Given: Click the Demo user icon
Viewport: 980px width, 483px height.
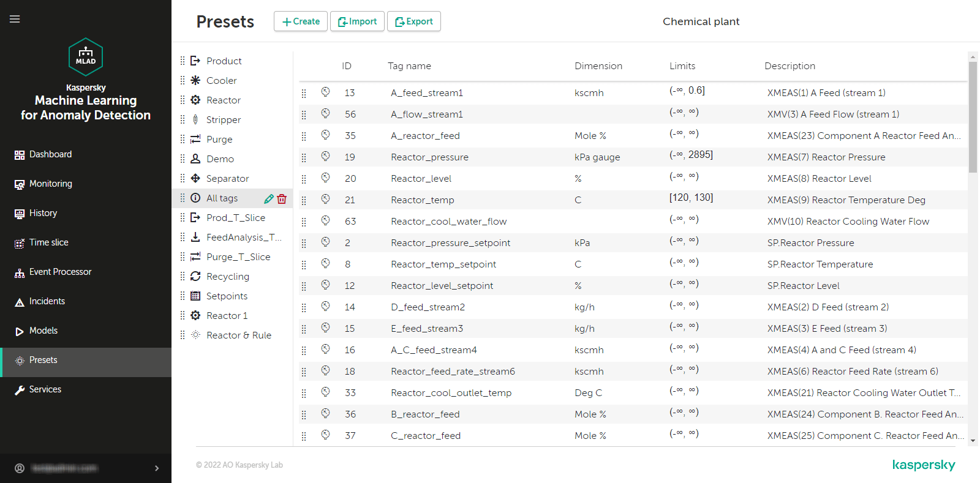Looking at the screenshot, I should tap(195, 159).
